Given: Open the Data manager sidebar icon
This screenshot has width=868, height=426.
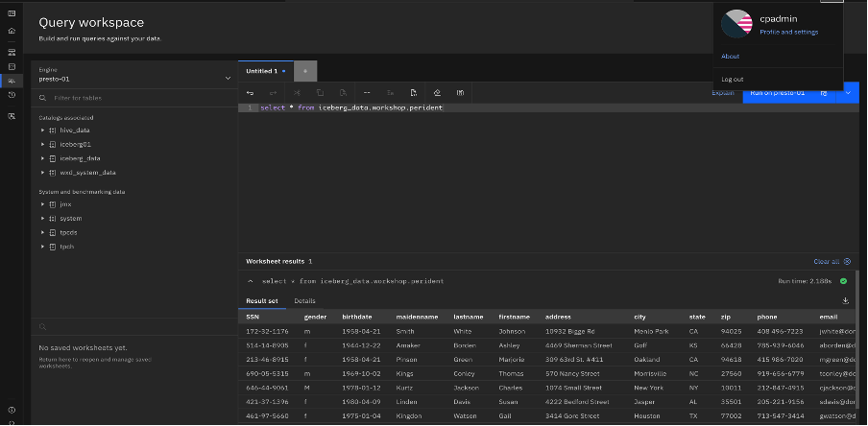Looking at the screenshot, I should pyautogui.click(x=12, y=67).
